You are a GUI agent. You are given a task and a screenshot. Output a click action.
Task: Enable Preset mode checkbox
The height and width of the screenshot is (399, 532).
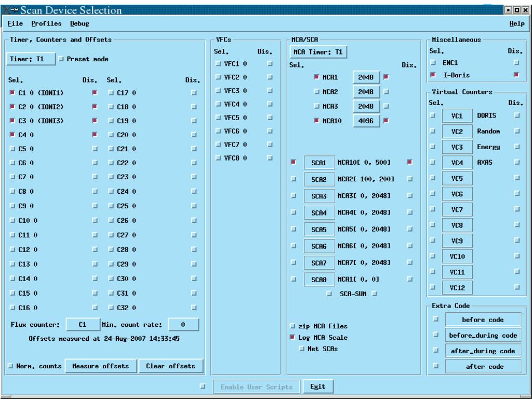coord(61,59)
